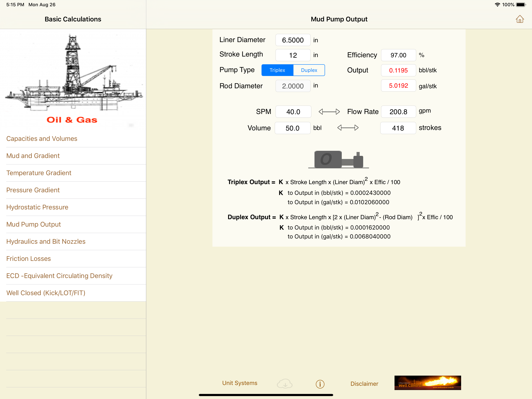Tap the 5:15 PM clock
Screen dimensions: 532x399
point(15,4)
